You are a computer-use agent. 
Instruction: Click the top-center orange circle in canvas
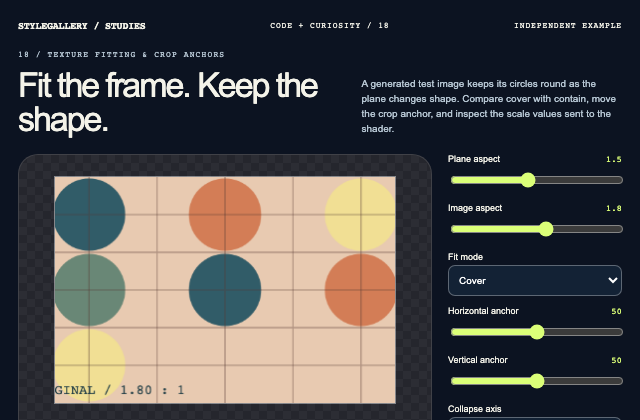(225, 214)
